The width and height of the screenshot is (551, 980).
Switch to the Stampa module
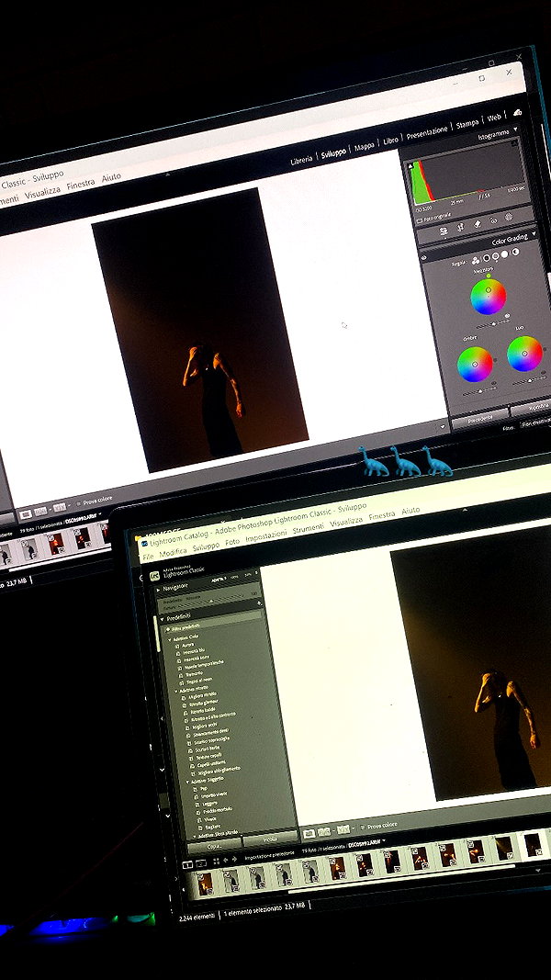(467, 124)
